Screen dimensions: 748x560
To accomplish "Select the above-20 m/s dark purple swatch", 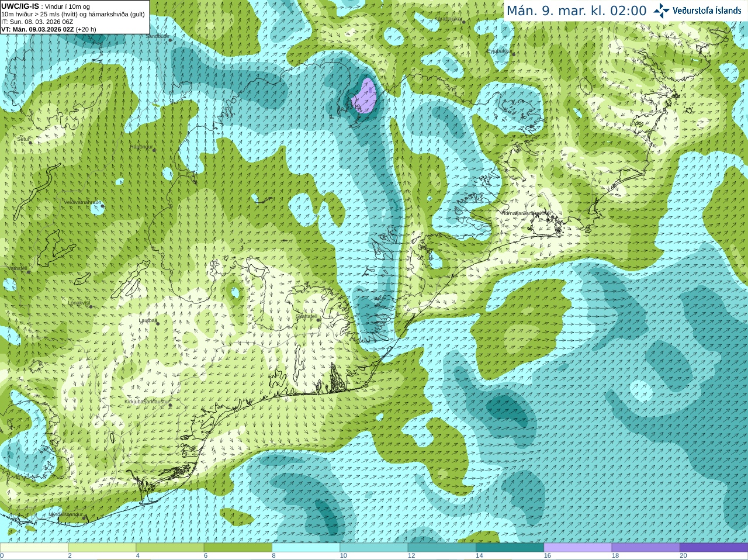I will (x=714, y=548).
